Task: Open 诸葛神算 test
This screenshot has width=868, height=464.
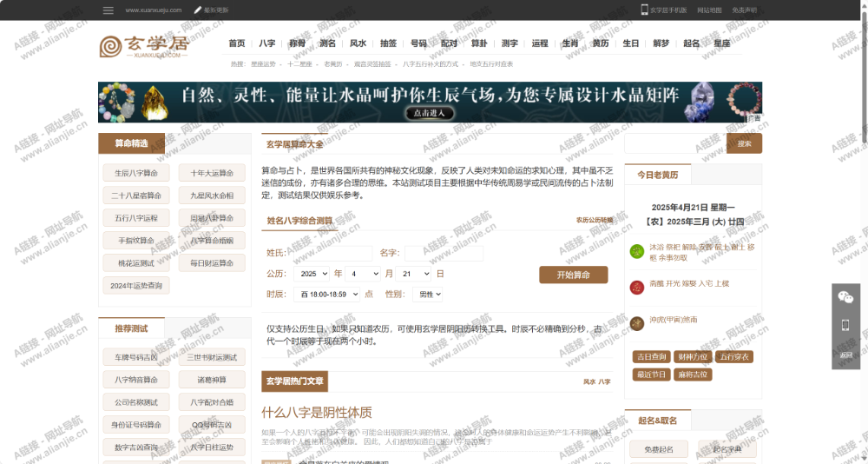Action: (x=212, y=380)
